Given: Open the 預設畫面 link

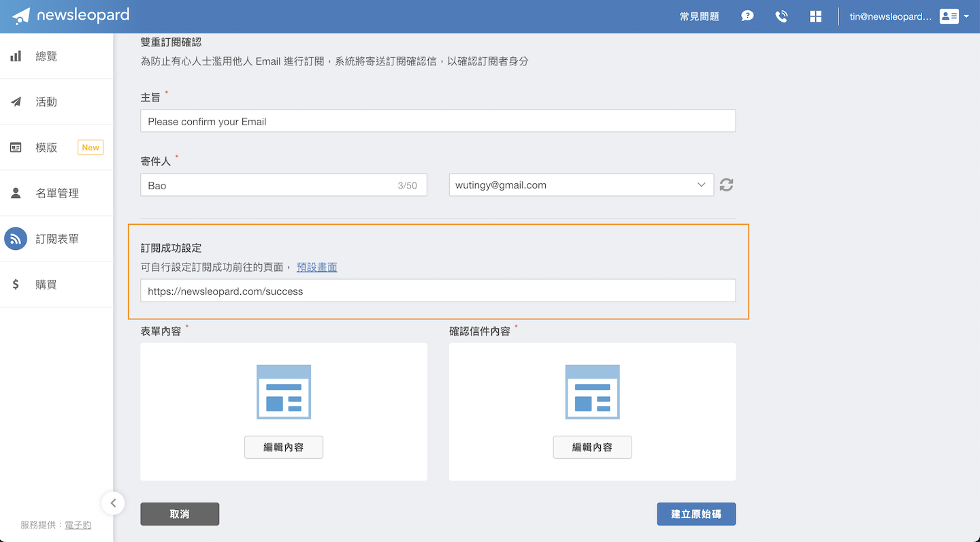Looking at the screenshot, I should click(x=317, y=267).
